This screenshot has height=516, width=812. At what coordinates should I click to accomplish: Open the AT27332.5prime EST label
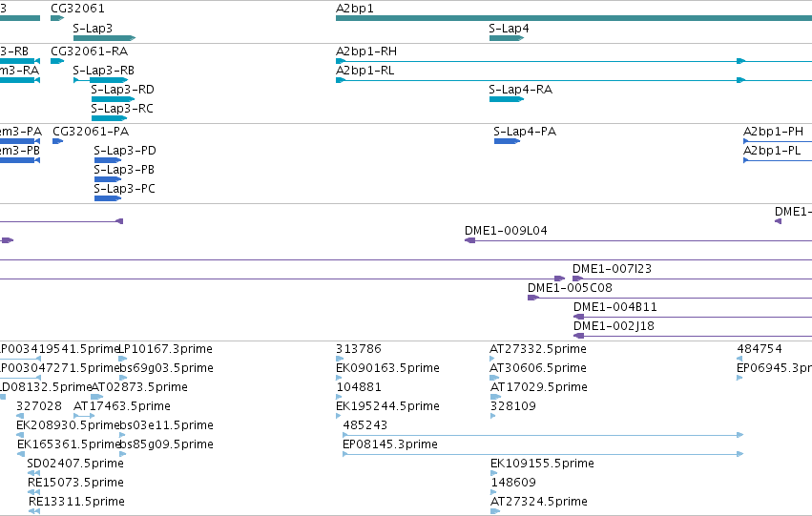click(x=538, y=349)
